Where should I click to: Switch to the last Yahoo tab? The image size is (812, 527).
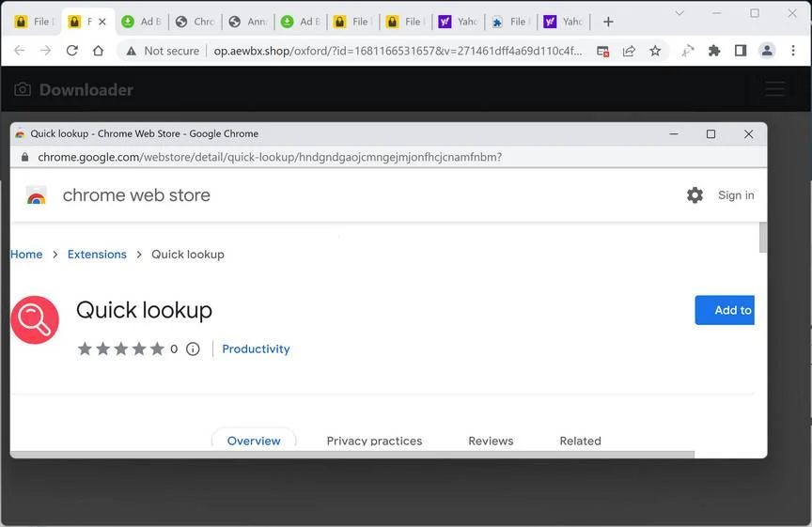(x=564, y=22)
